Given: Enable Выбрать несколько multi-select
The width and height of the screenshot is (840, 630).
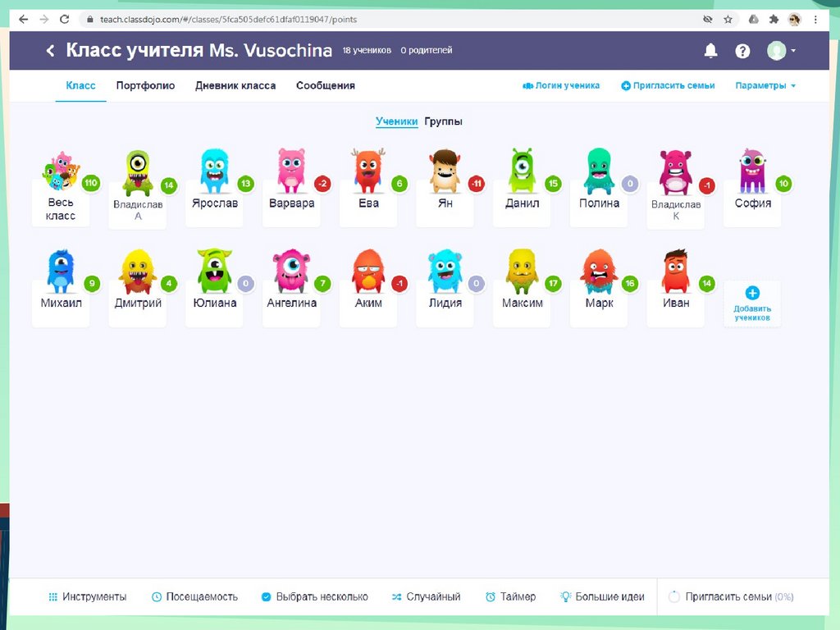Looking at the screenshot, I should point(315,597).
